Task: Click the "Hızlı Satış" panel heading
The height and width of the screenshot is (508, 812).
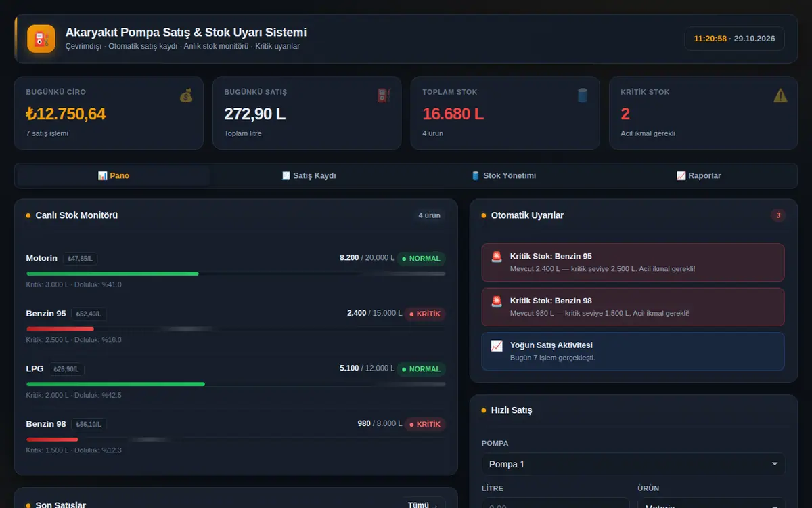Action: (x=512, y=410)
